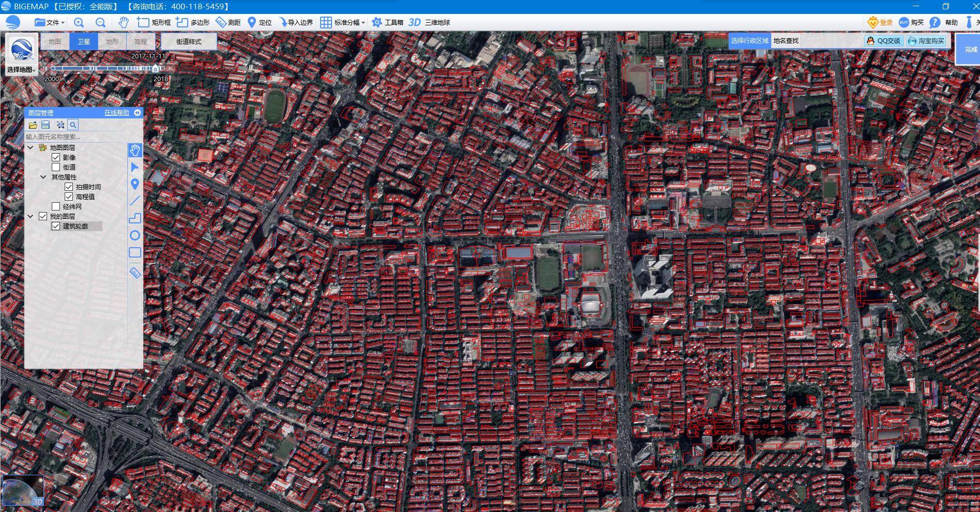Select rectangle drawing tool in drawing sidebar

coord(135,252)
